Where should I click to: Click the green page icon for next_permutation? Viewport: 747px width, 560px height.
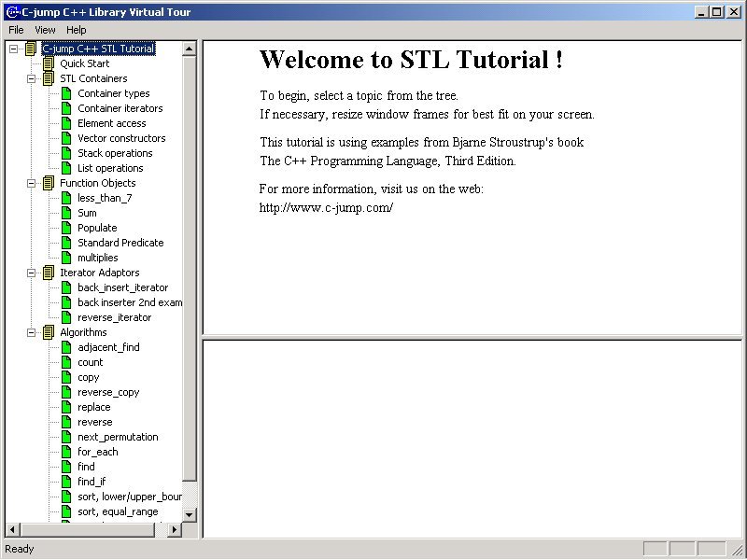coord(66,437)
